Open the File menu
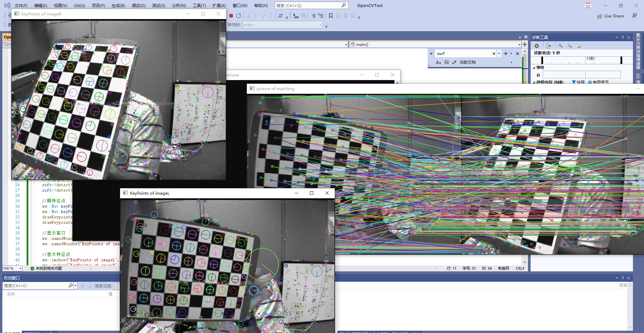 coord(21,6)
